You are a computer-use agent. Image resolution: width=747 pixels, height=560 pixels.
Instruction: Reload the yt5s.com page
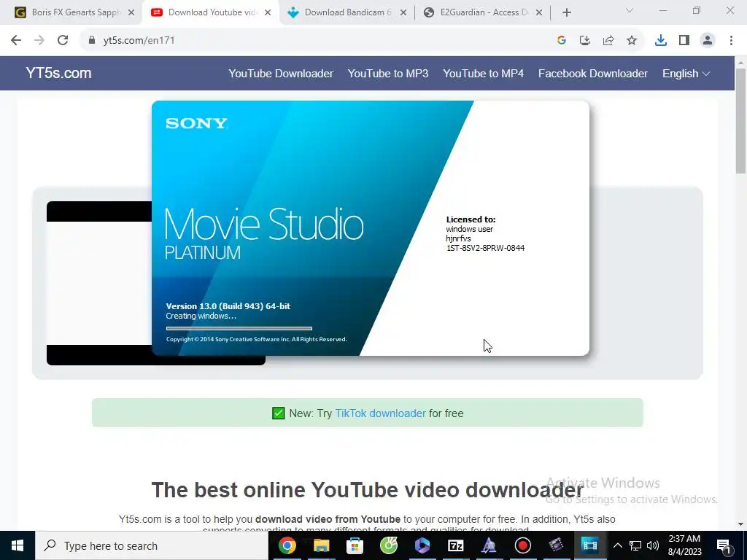pos(63,41)
